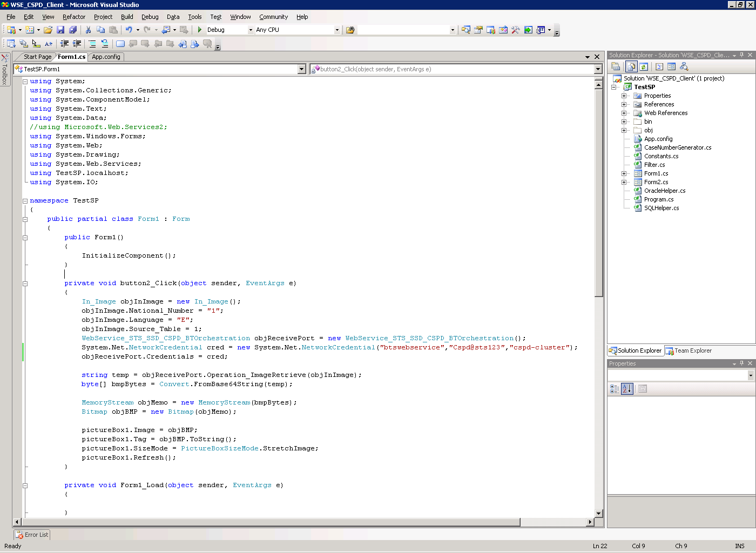The image size is (756, 553).
Task: Close the active document with the X
Action: tap(597, 57)
